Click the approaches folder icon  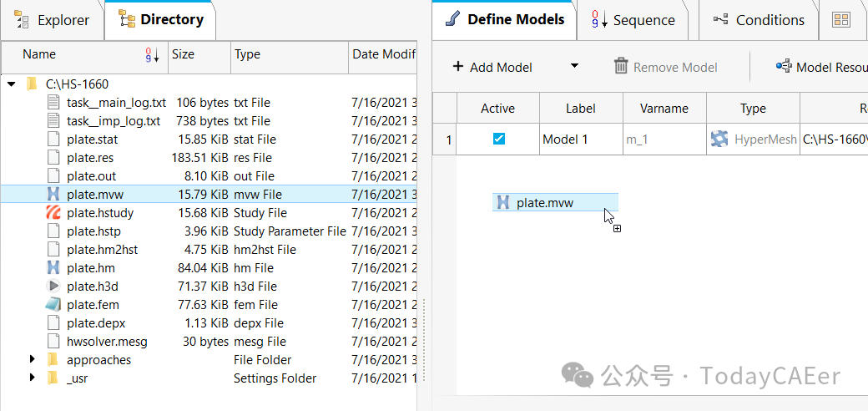click(x=53, y=359)
